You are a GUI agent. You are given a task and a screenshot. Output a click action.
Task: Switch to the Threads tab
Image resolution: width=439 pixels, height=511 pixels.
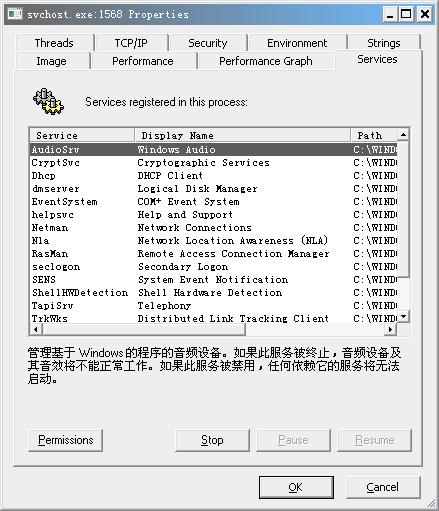tap(54, 43)
